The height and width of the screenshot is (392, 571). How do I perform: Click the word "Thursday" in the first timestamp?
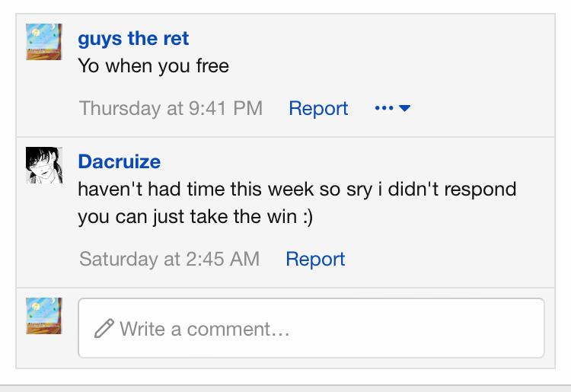pos(120,108)
